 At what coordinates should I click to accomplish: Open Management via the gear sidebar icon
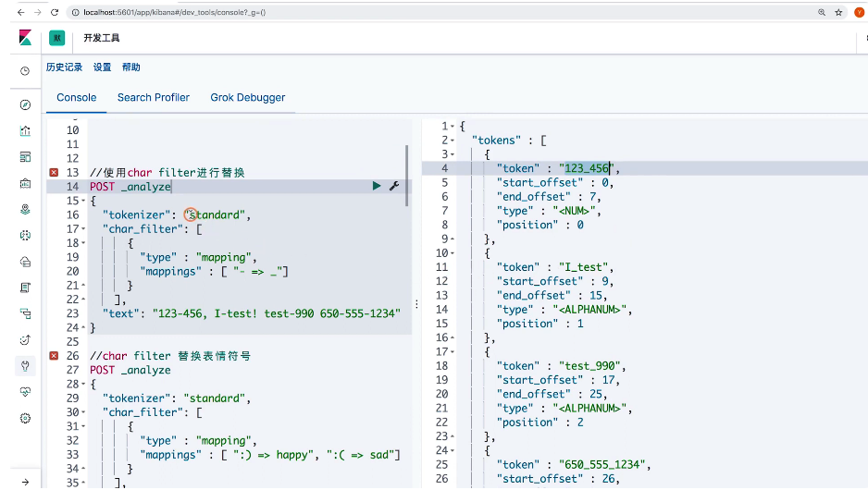point(25,418)
